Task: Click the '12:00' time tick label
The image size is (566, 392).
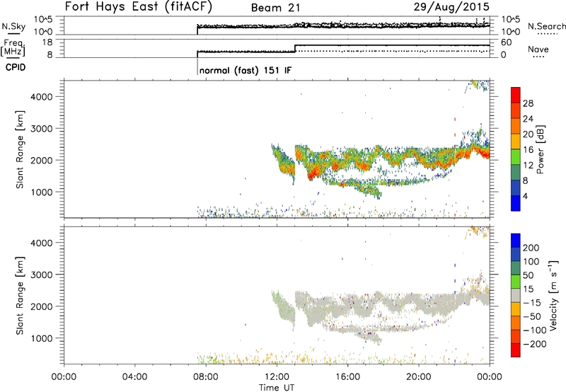Action: [277, 377]
